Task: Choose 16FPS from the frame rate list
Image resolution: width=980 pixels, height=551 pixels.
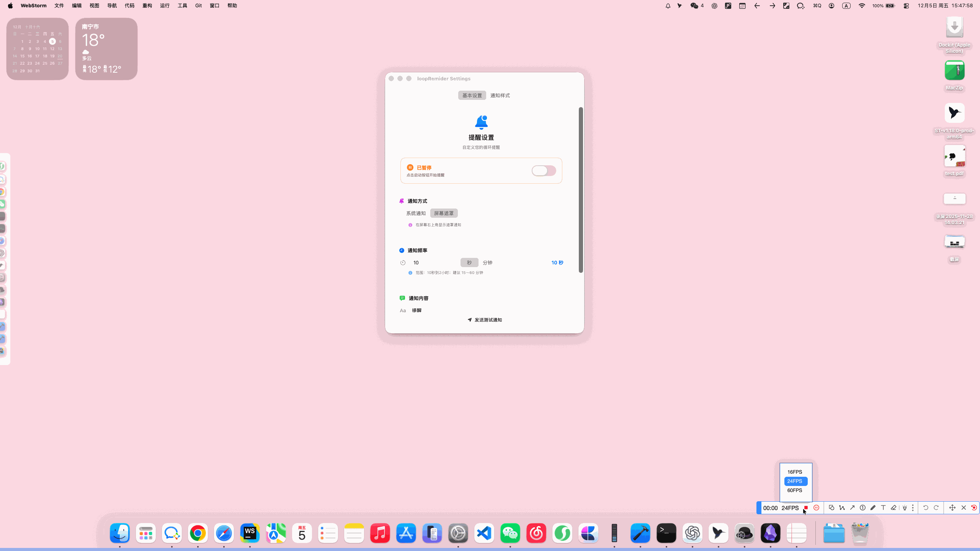Action: click(795, 472)
